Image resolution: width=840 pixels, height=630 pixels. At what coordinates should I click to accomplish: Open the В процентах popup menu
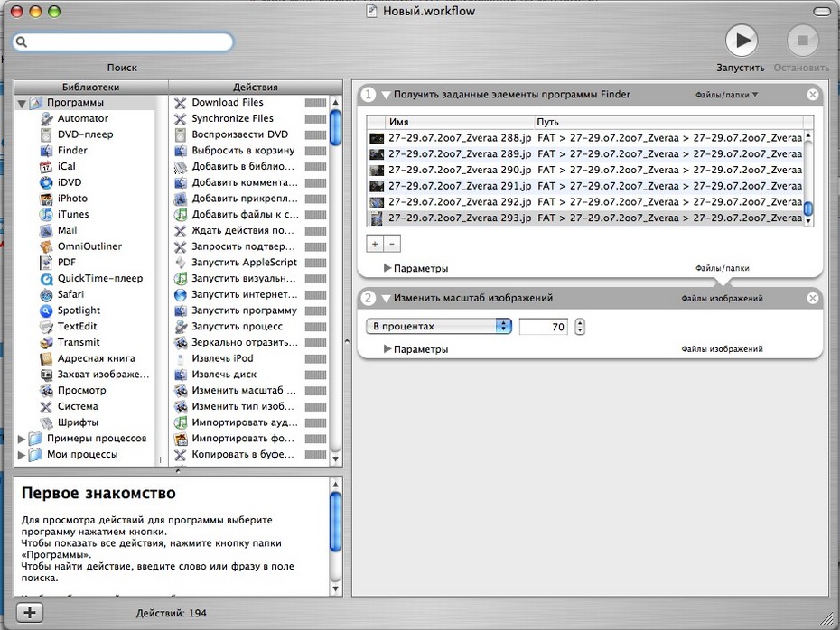pyautogui.click(x=439, y=326)
